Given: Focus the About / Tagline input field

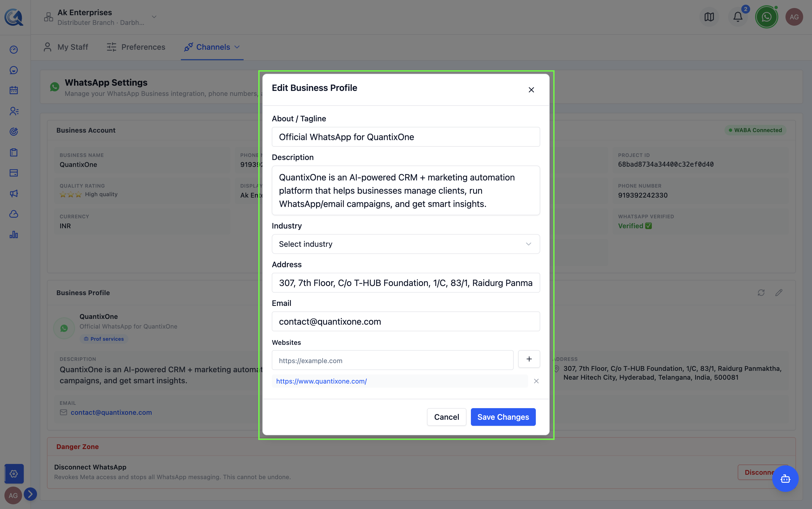Looking at the screenshot, I should tap(406, 137).
